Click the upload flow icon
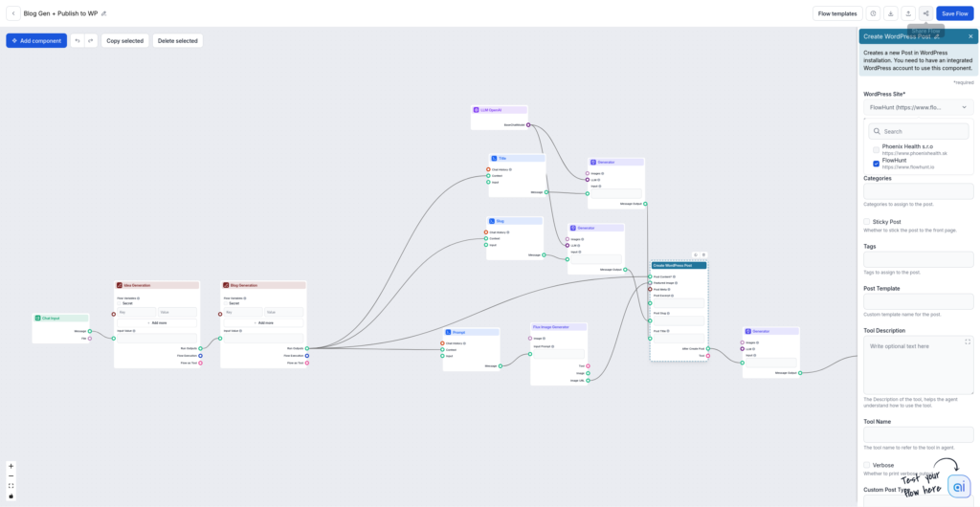Image resolution: width=980 pixels, height=507 pixels. coord(908,13)
